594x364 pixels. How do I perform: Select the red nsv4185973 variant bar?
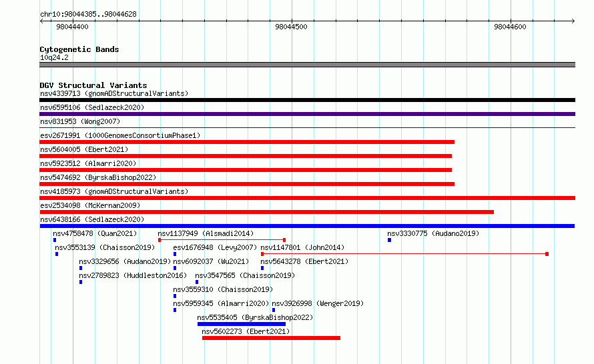pyautogui.click(x=307, y=198)
